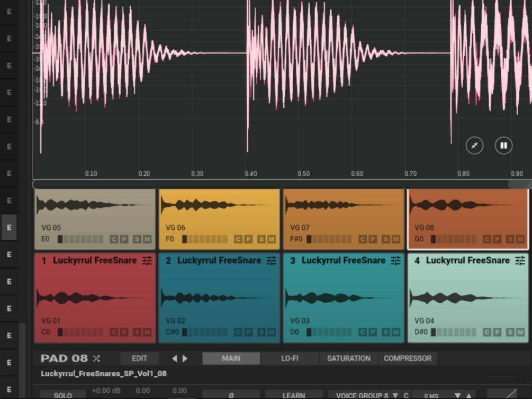
Task: Toggle the P button on pad VG 08
Action: [x=498, y=239]
